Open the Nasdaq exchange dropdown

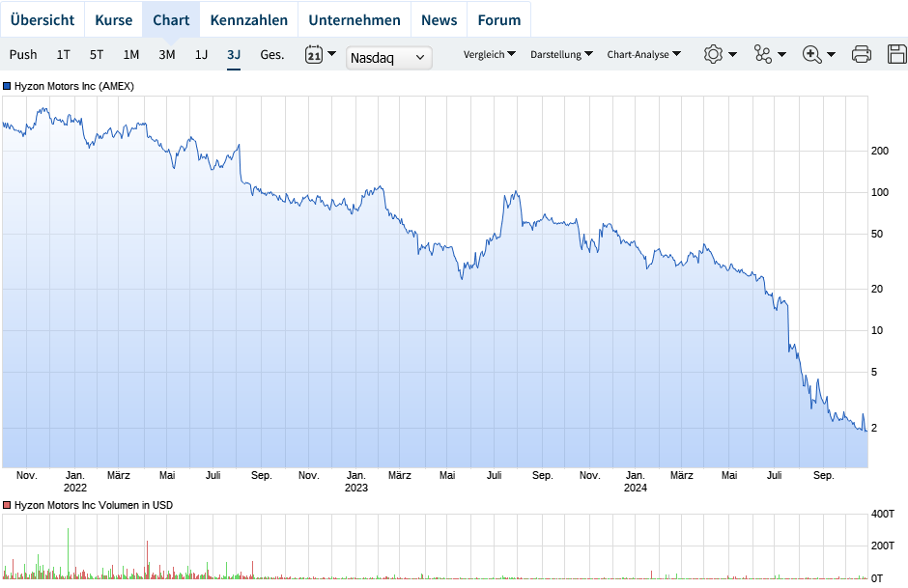388,58
